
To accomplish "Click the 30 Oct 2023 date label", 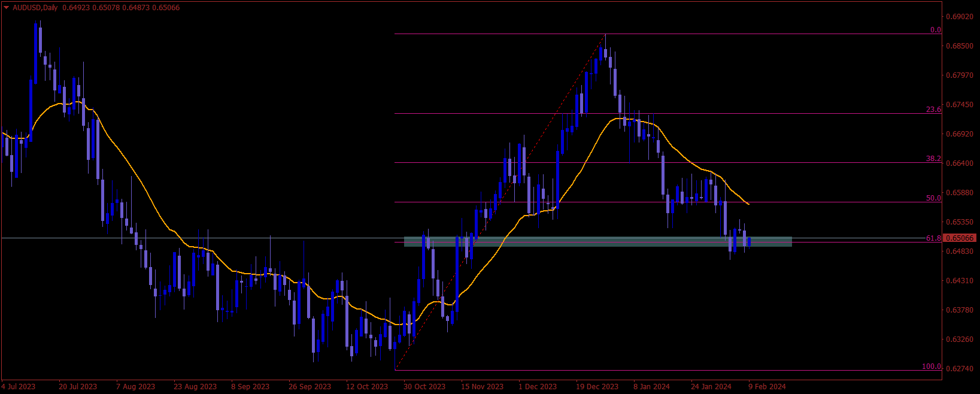I will [x=424, y=387].
